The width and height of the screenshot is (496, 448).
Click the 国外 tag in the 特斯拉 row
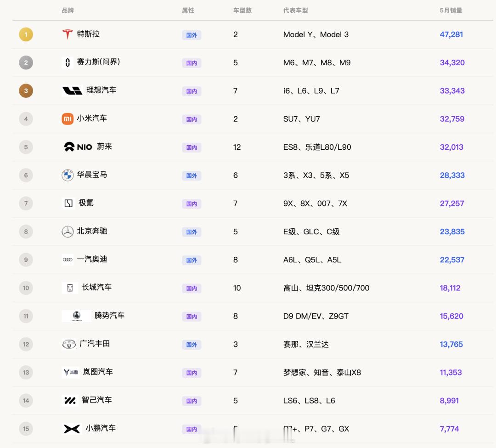pyautogui.click(x=192, y=35)
